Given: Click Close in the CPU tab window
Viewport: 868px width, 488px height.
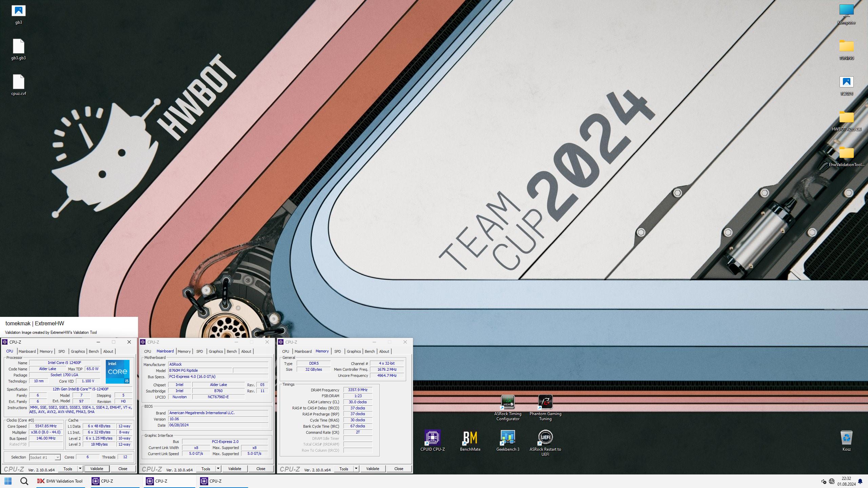Looking at the screenshot, I should 123,469.
